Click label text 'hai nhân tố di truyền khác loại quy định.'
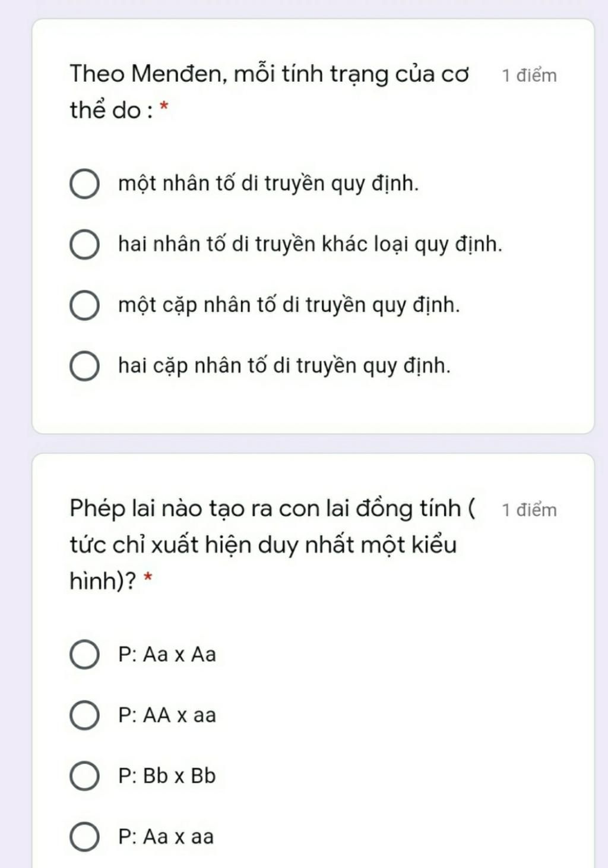 tap(310, 244)
